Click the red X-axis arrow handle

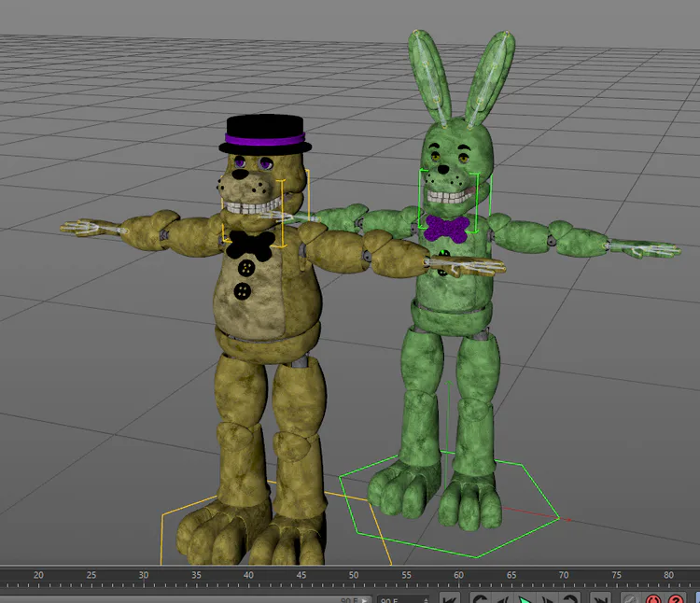[x=567, y=520]
